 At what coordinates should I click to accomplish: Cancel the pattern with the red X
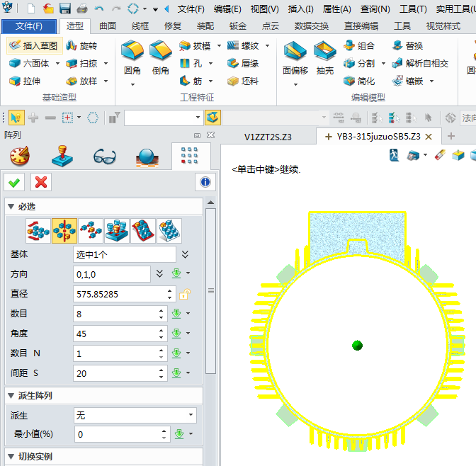click(40, 182)
